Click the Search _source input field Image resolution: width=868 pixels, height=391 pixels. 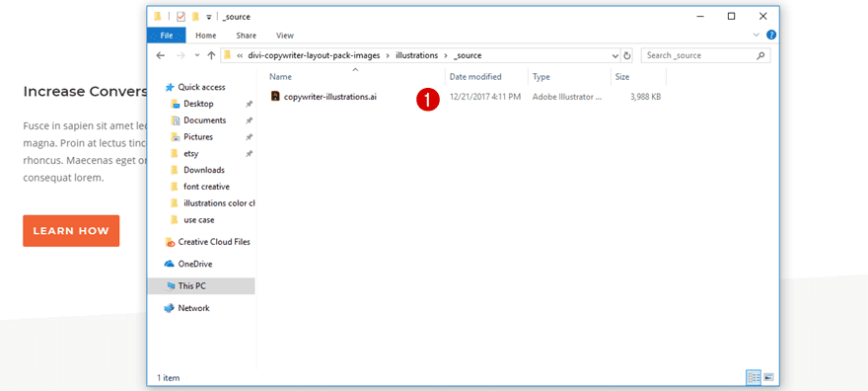click(699, 55)
